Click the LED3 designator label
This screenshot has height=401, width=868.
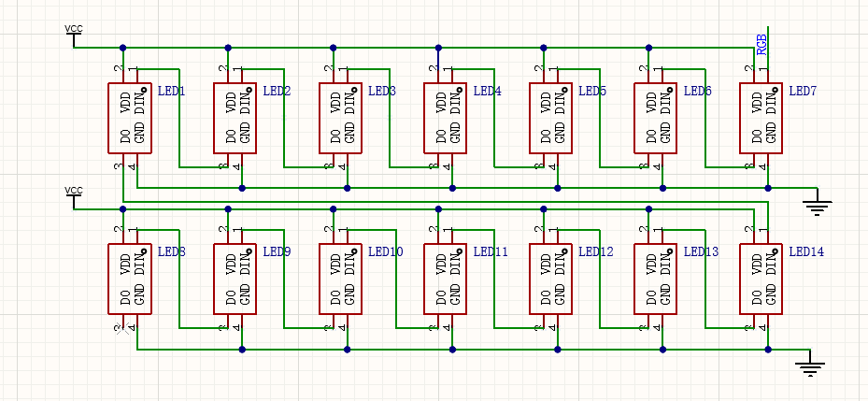coord(382,91)
